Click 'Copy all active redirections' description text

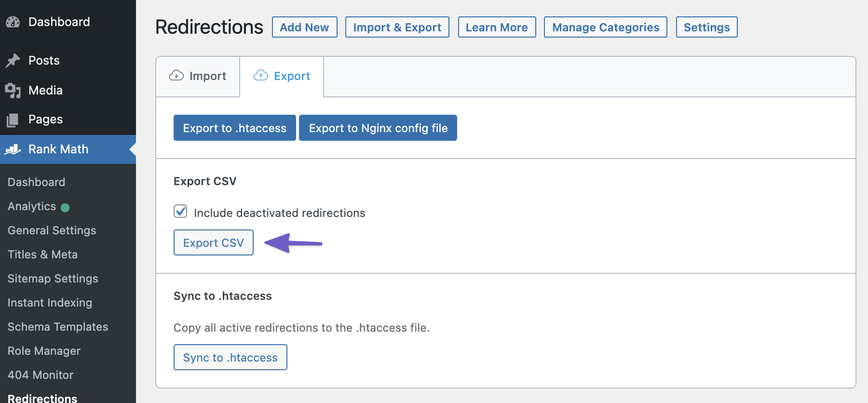(x=301, y=328)
